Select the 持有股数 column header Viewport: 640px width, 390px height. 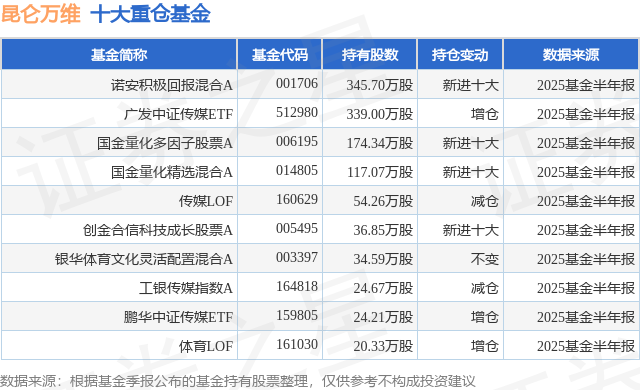point(370,55)
